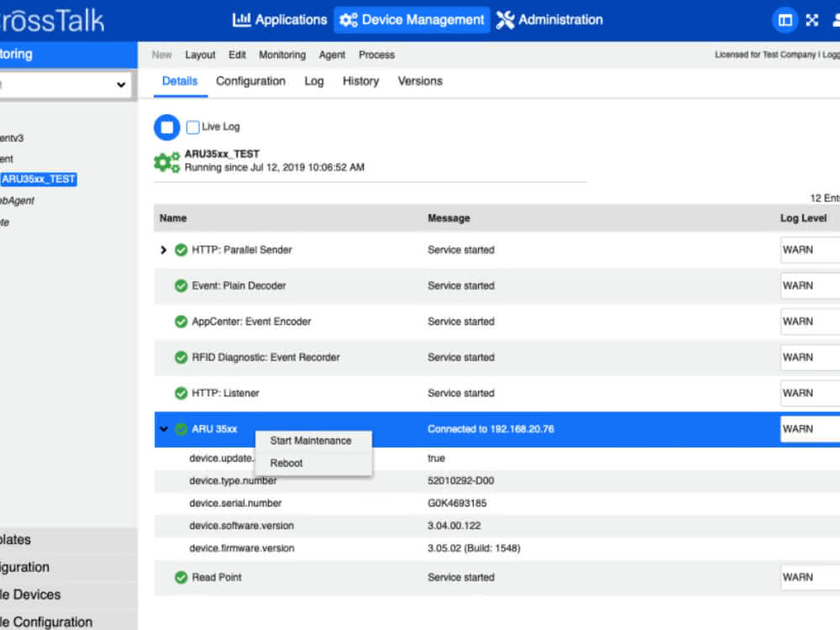Switch to the Versions tab
Viewport: 840px width, 630px height.
click(x=420, y=81)
